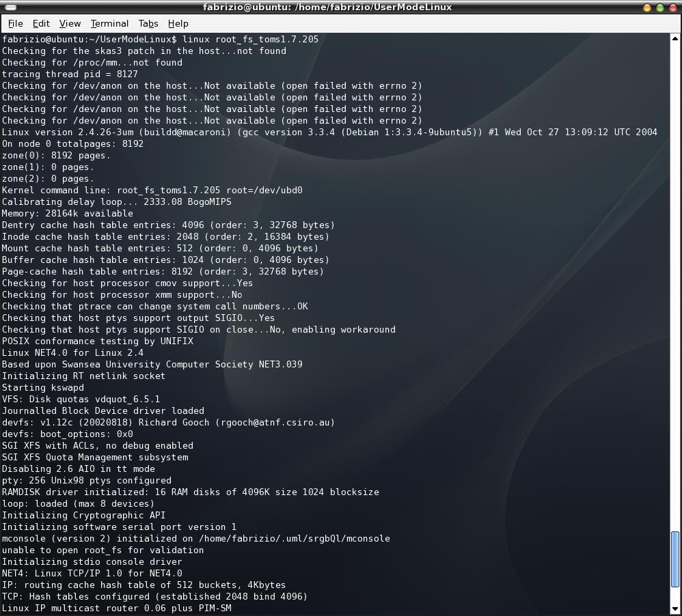This screenshot has height=616, width=682.
Task: Click the 'Kernel command line' line
Action: (x=152, y=191)
